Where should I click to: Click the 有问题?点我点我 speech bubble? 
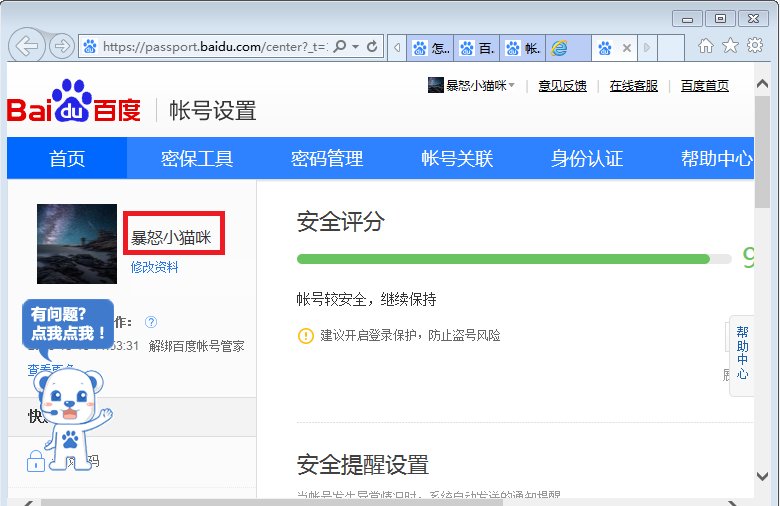[x=68, y=324]
